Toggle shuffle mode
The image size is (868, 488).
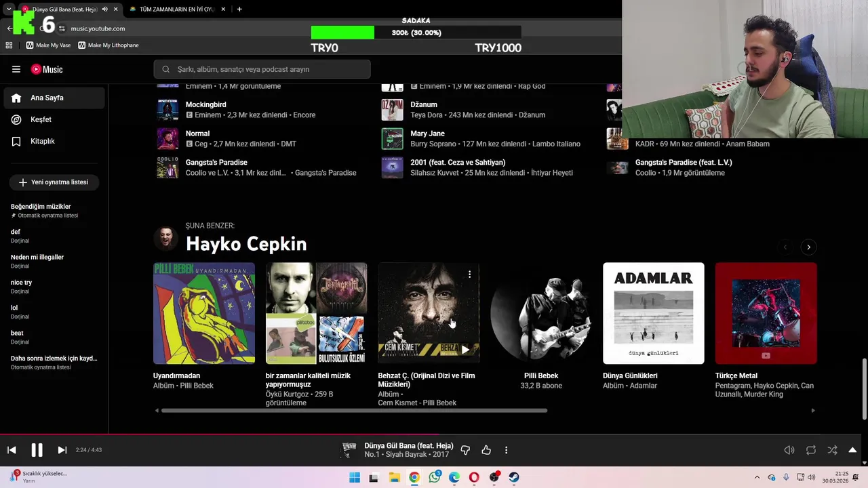pyautogui.click(x=833, y=450)
